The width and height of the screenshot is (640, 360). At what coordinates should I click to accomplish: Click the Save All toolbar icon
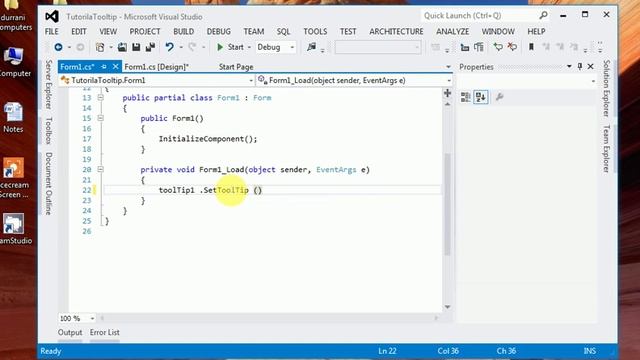tap(150, 47)
